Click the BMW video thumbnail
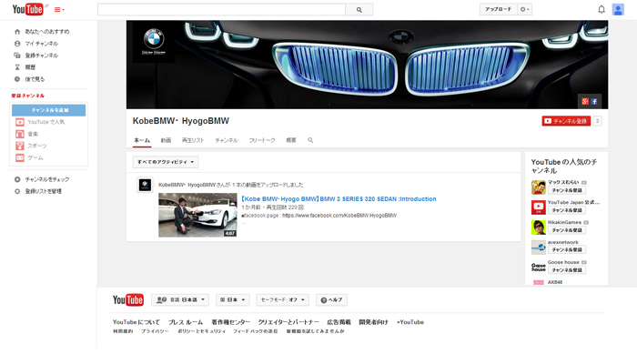 coord(197,215)
